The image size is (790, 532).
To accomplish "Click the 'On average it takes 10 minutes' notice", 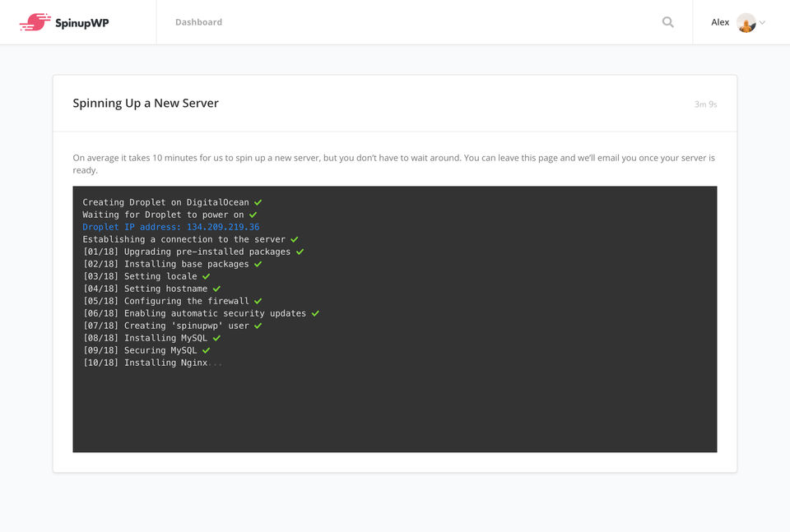I will [394, 164].
